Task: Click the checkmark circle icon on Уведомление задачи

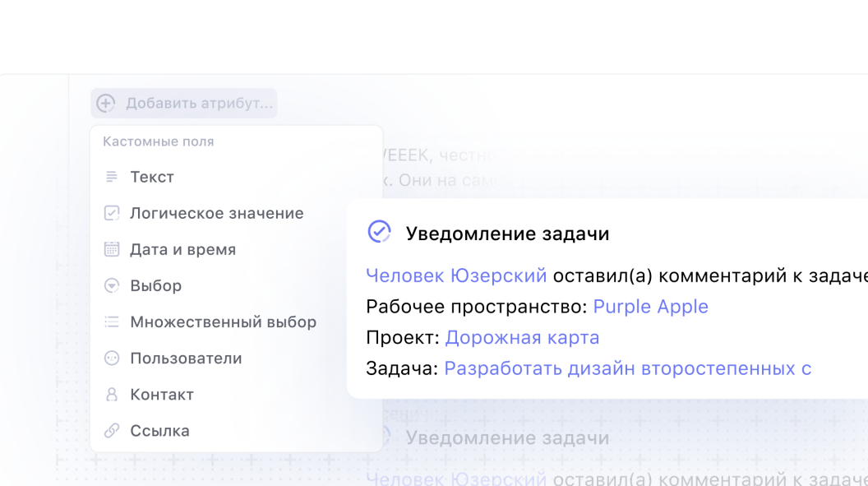Action: [x=378, y=232]
